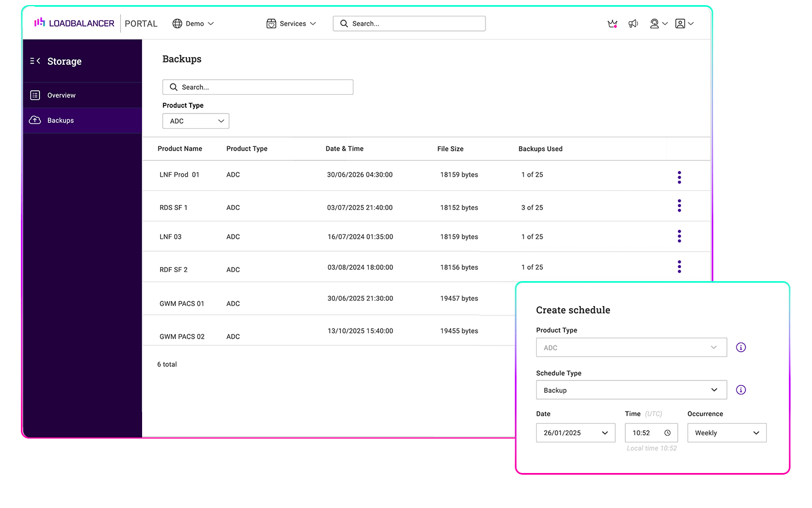Click info icon beside Schedule Type

coord(741,390)
